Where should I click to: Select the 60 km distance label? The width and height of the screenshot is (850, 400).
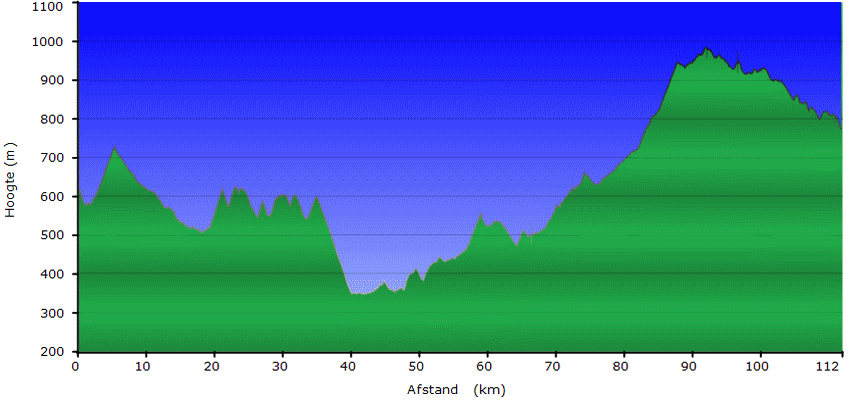[x=487, y=365]
